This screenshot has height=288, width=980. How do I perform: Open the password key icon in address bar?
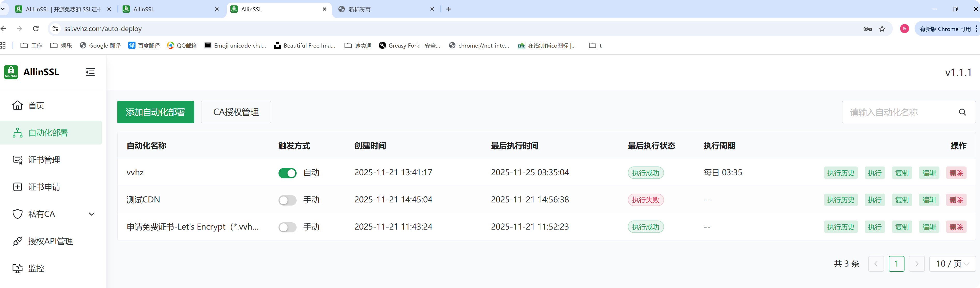tap(868, 29)
